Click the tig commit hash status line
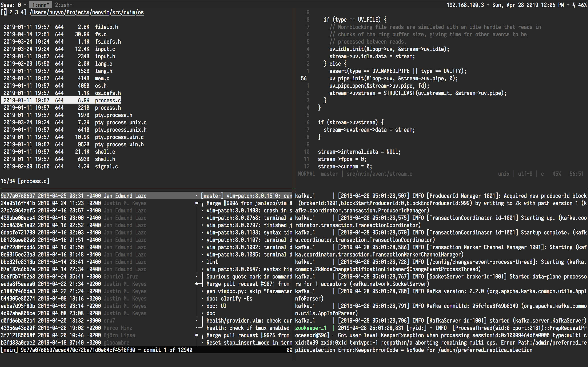Screen dimensions: 588x367 (78, 350)
